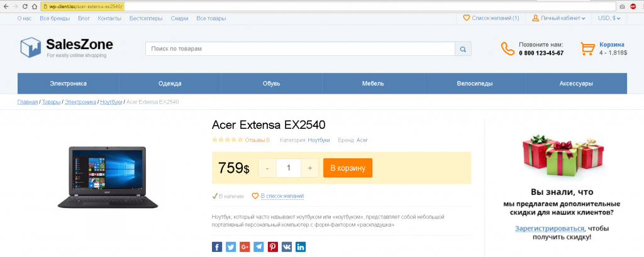Image resolution: width=644 pixels, height=257 pixels.
Task: Submit search with the magnifier button
Action: [x=463, y=49]
